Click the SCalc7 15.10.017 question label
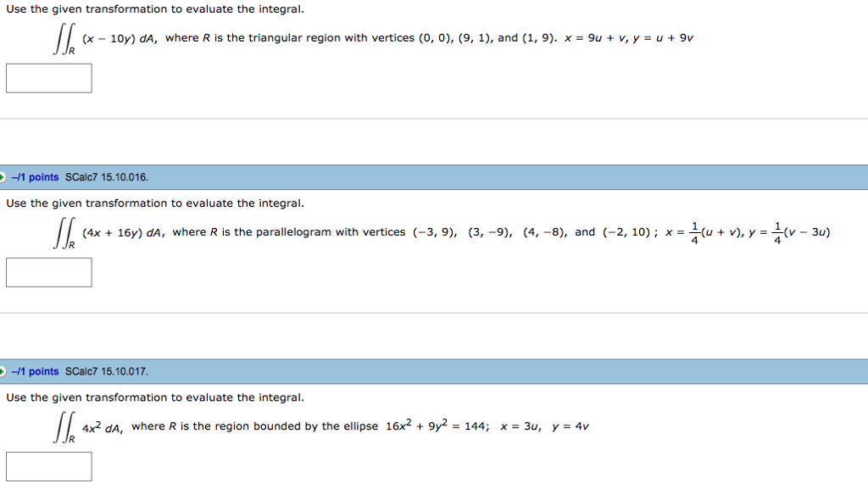Image resolution: width=868 pixels, height=489 pixels. 107,372
